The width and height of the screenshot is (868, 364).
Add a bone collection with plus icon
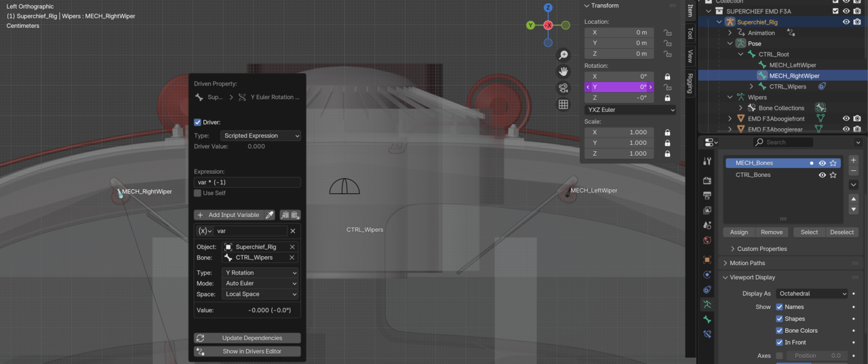tap(853, 160)
